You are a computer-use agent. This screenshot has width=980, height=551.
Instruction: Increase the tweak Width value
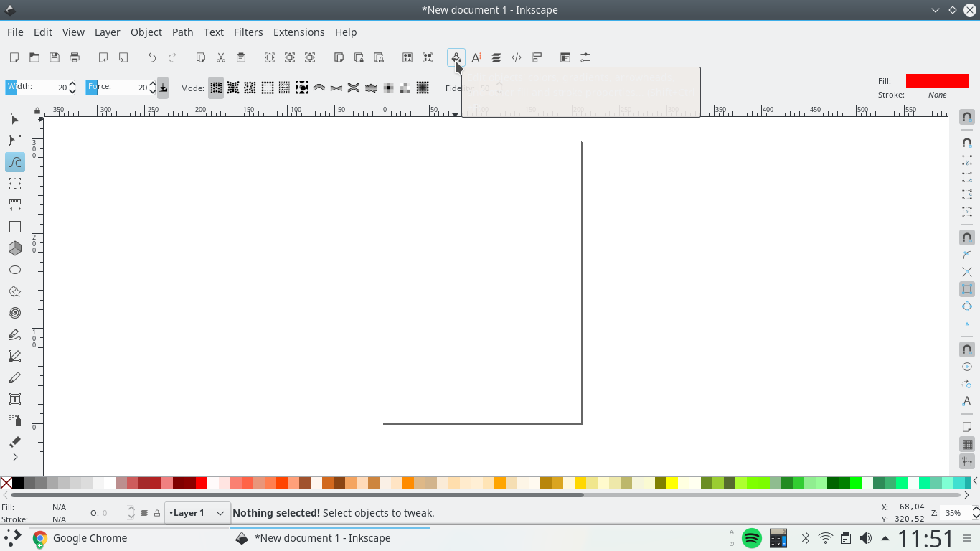point(72,83)
